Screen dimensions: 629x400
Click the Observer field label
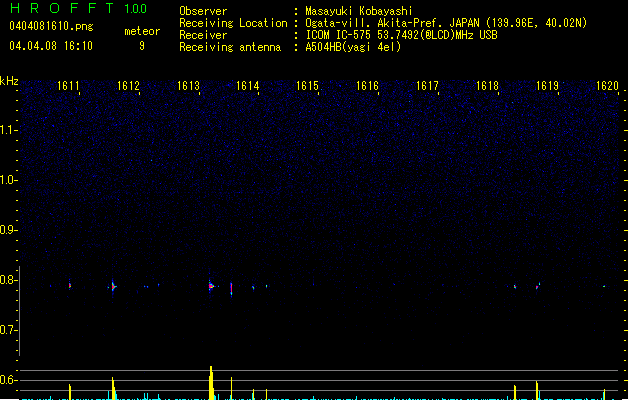[x=203, y=11]
